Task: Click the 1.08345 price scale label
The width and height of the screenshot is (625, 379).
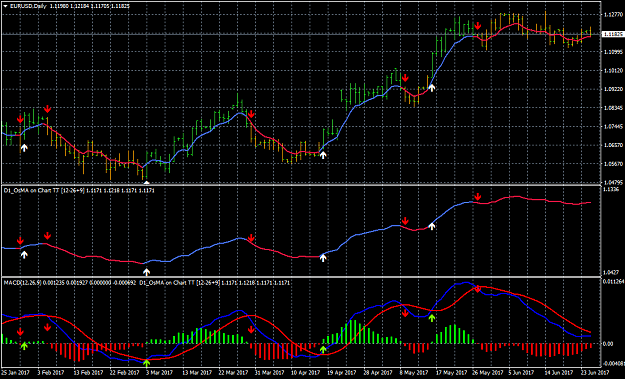Action: click(x=613, y=108)
